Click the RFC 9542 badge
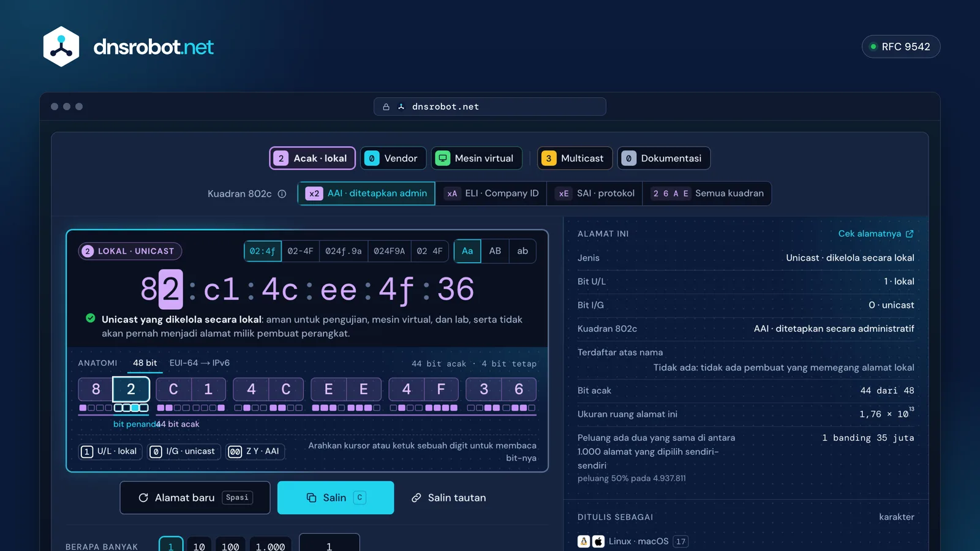 (x=901, y=47)
